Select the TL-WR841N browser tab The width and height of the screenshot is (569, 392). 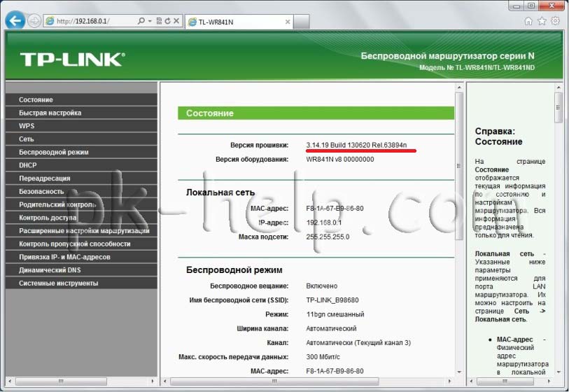pyautogui.click(x=239, y=22)
